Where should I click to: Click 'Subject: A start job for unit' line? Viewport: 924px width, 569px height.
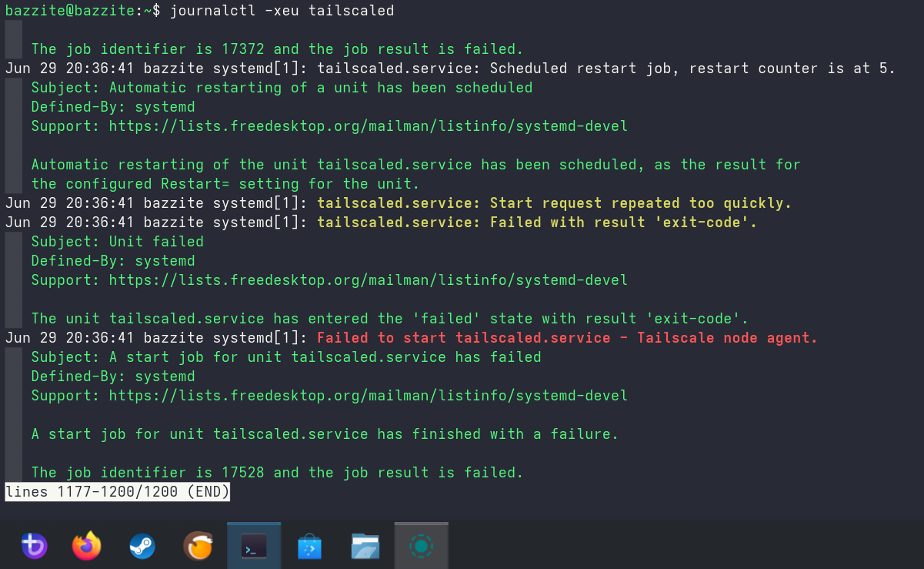(286, 356)
